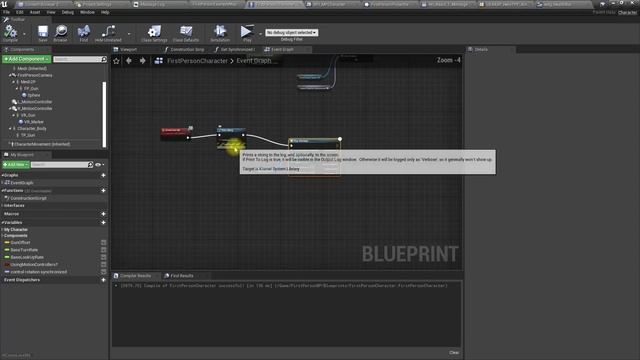Click the Components panel vertical scrollbar
Image resolution: width=640 pixels, height=360 pixels.
point(104,114)
